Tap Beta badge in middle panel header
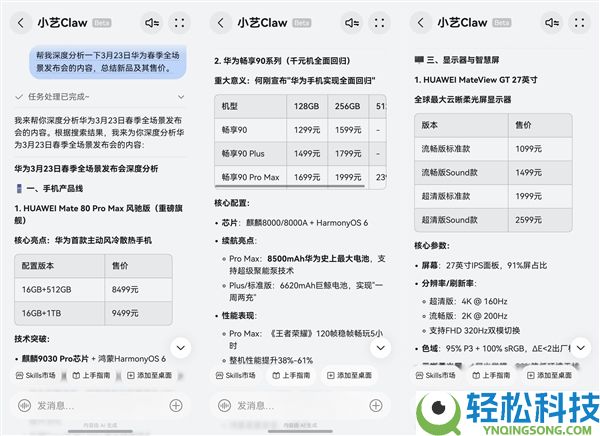Viewport: 600px width, 436px height. (302, 23)
